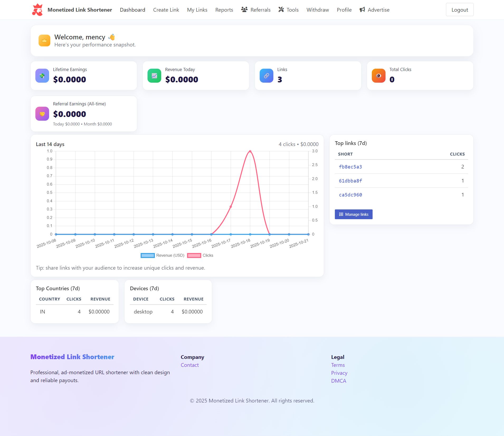
Task: Click the Lifetime Earnings money icon
Action: click(42, 76)
